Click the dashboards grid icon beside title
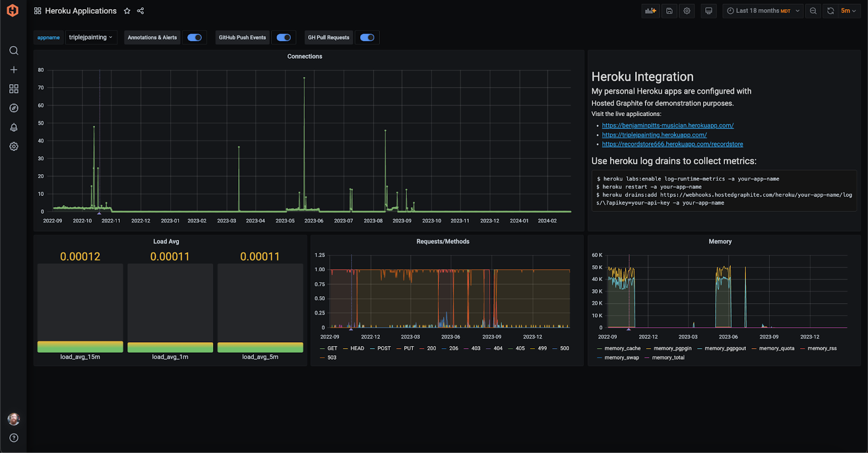The width and height of the screenshot is (868, 453). point(37,11)
